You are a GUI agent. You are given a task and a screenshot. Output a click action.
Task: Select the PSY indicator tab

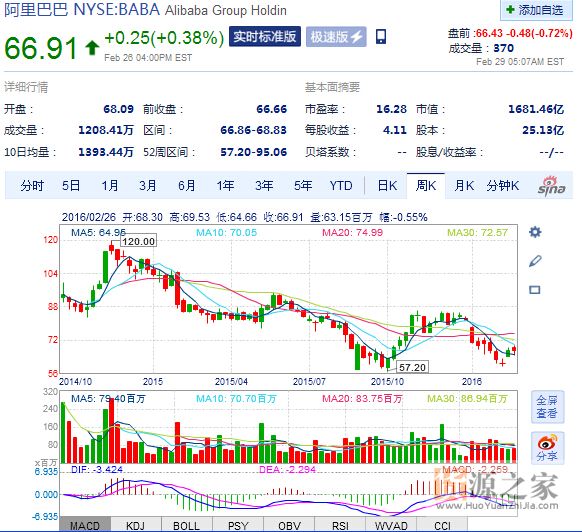(x=238, y=525)
